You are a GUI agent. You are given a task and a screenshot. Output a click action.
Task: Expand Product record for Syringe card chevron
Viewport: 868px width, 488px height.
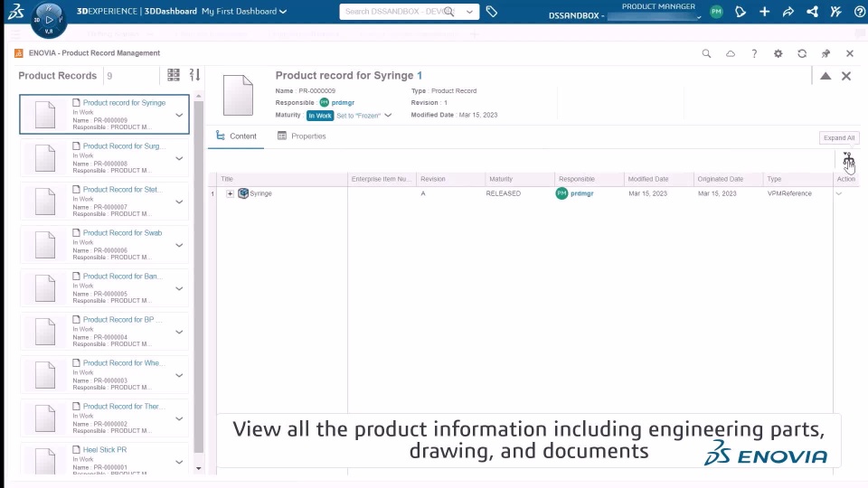pos(179,115)
